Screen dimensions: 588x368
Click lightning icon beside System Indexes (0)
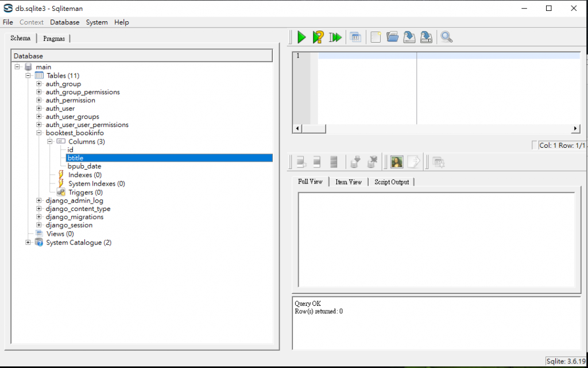tap(61, 183)
